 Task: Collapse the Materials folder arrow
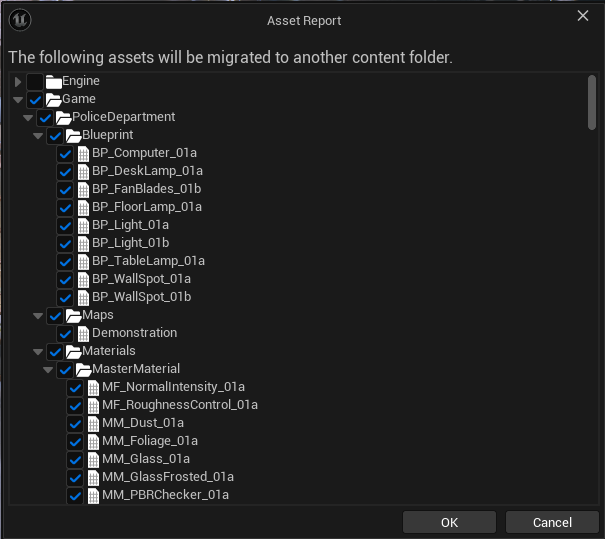tap(38, 351)
